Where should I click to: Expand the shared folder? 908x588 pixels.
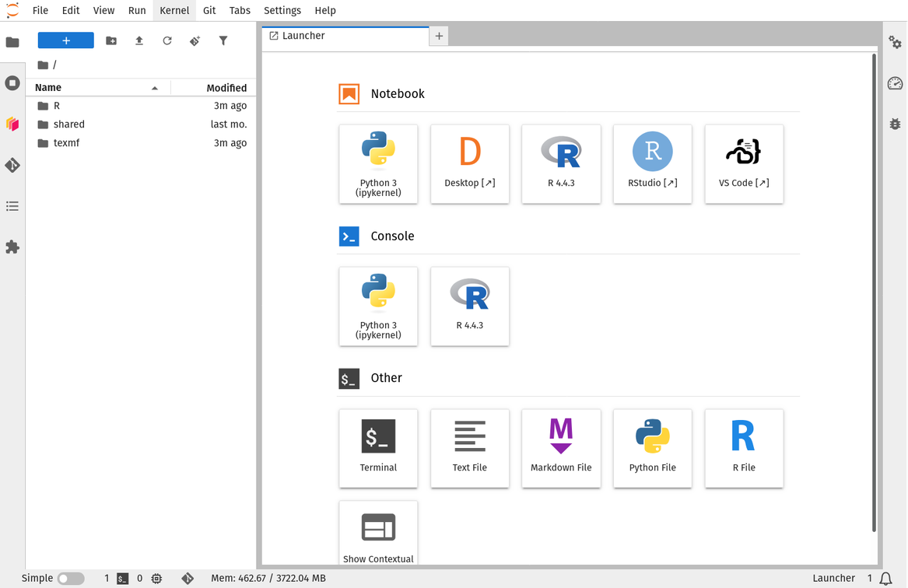click(68, 124)
